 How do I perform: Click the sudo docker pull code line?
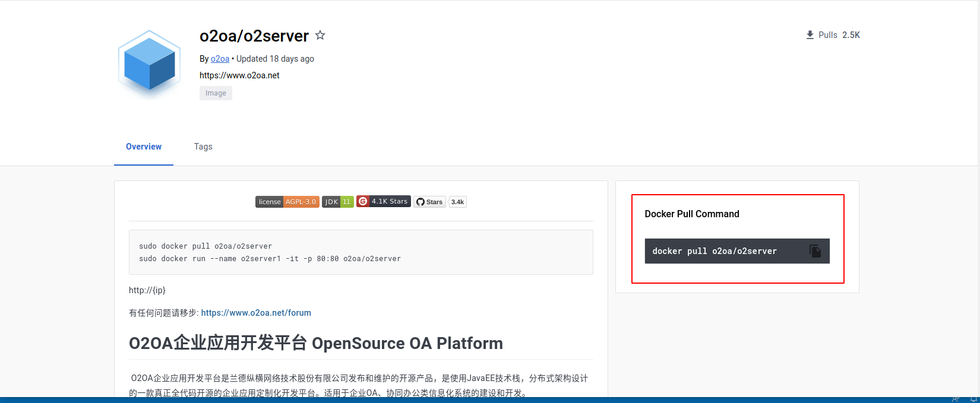[x=206, y=246]
